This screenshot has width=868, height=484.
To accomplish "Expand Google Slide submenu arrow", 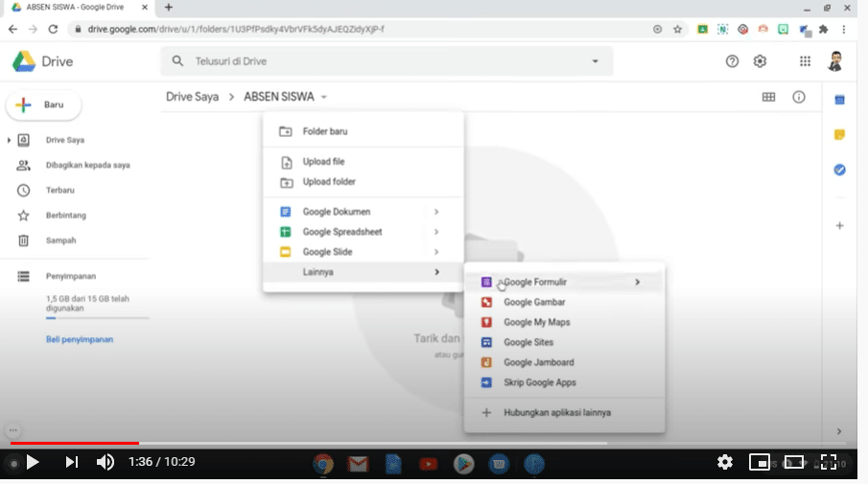I will point(436,252).
